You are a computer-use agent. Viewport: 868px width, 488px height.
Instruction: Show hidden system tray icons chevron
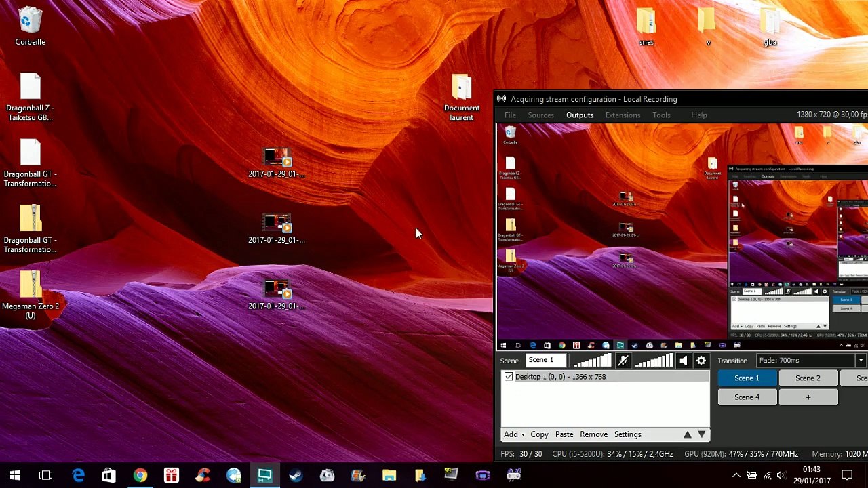(736, 475)
